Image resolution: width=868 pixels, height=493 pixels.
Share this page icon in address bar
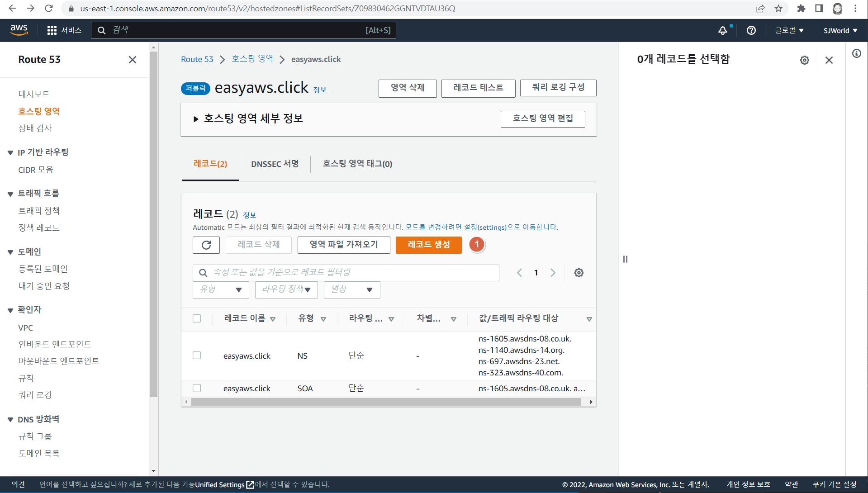[x=760, y=8]
